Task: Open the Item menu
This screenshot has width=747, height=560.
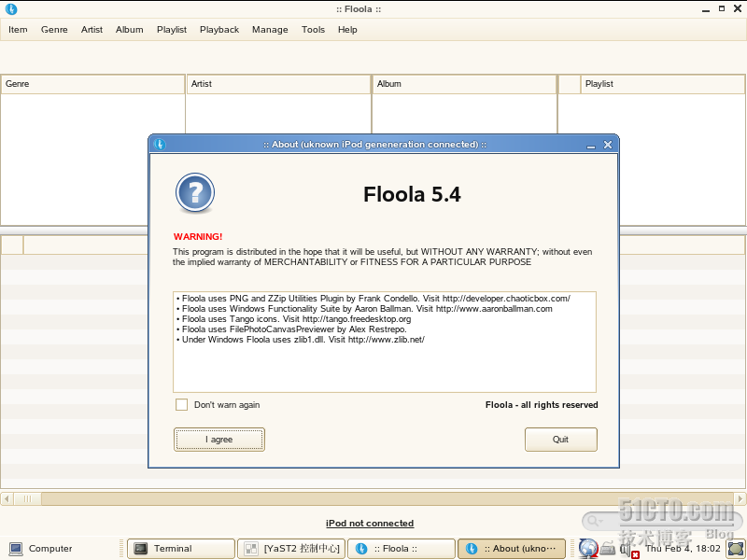Action: 18,30
